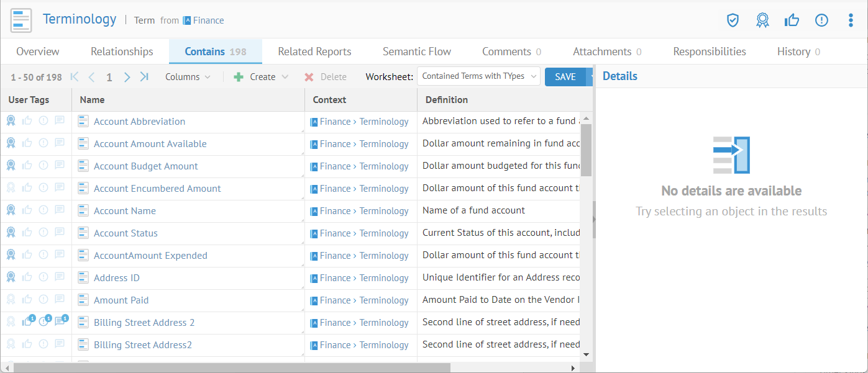Open the three-dot more actions menu

click(851, 20)
